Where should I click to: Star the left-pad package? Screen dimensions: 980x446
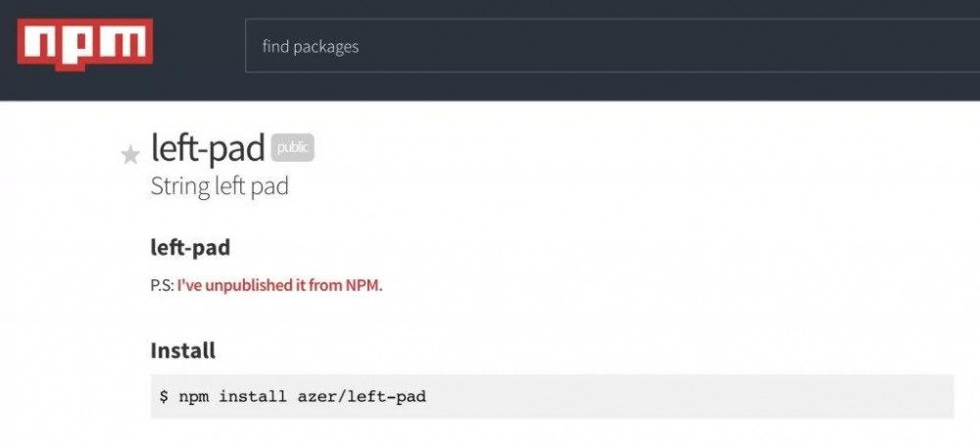(130, 155)
